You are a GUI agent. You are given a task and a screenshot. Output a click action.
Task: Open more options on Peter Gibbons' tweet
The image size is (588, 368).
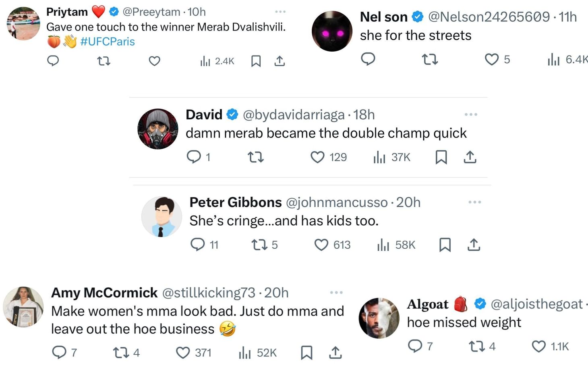(x=475, y=202)
